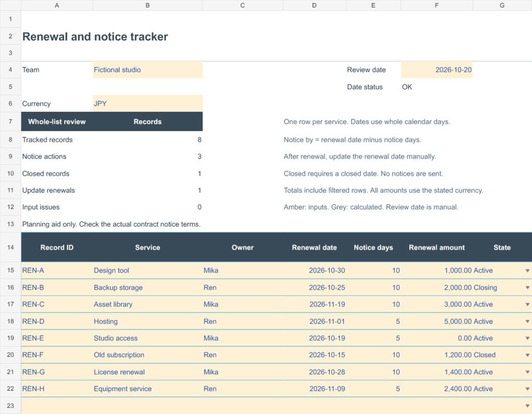Select the Input issues value 0
This screenshot has width=532, height=414.
pos(148,207)
